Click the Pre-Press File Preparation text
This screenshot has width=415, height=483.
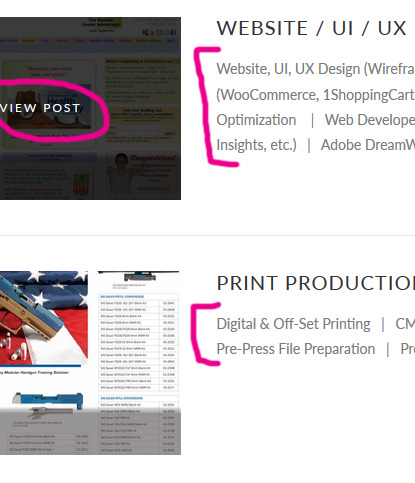296,349
